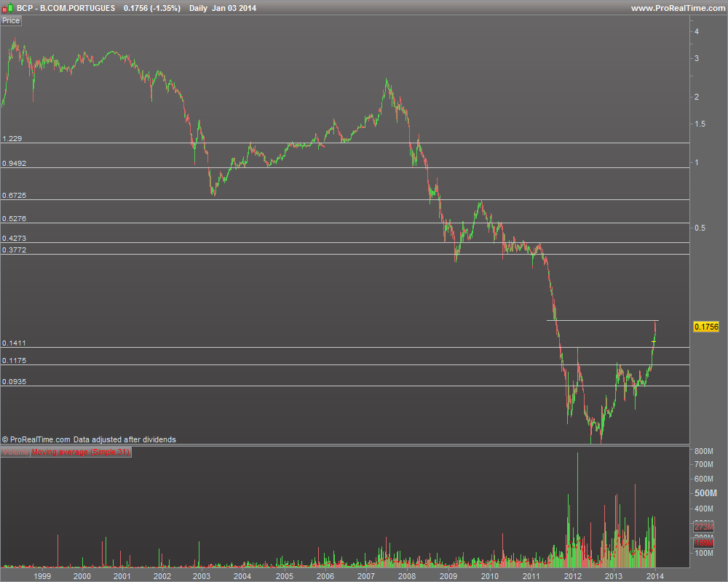Click the 0.0935 horizontal line label
Screen dimensions: 728x582
tap(15, 382)
